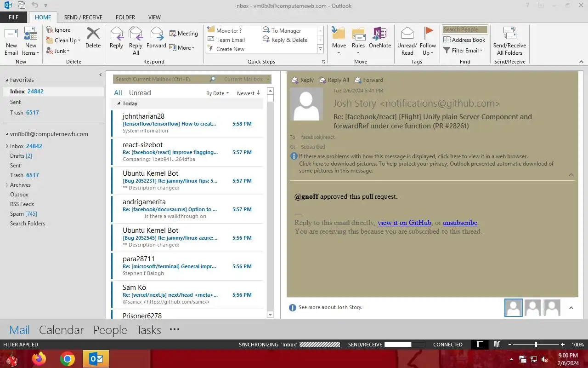Show only Unread messages

(140, 93)
